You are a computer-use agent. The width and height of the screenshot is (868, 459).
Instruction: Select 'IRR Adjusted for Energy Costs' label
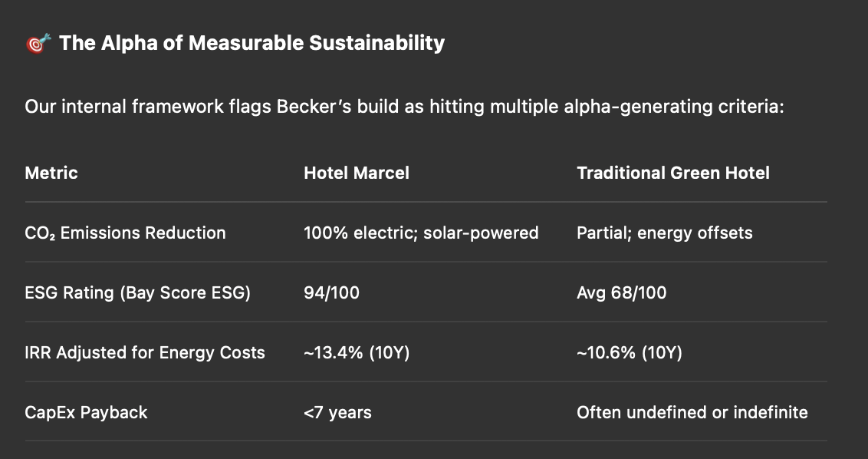pos(145,352)
